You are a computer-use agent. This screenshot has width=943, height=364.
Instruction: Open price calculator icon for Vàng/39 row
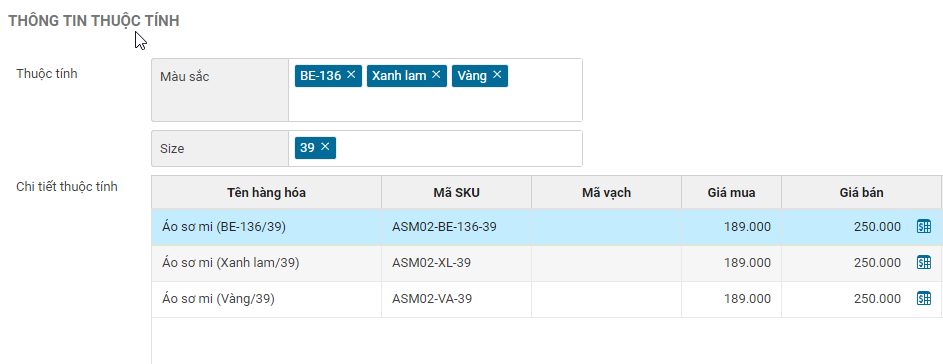click(x=924, y=299)
